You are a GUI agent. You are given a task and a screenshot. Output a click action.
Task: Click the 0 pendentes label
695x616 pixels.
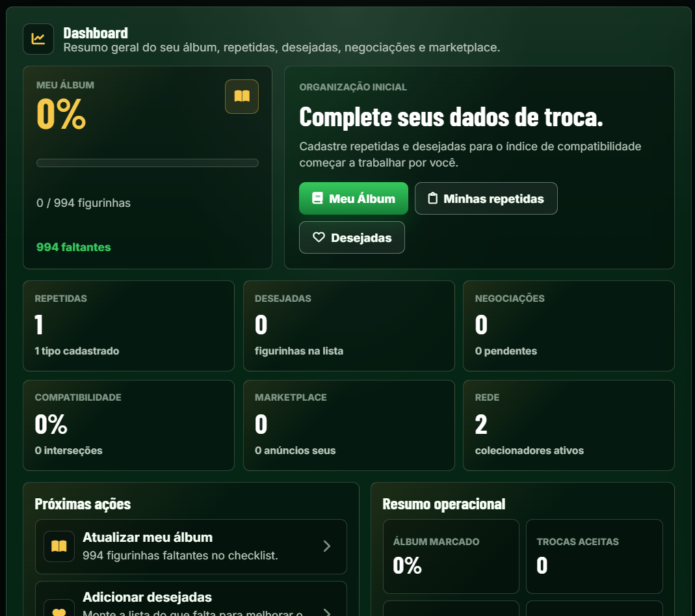coord(506,351)
